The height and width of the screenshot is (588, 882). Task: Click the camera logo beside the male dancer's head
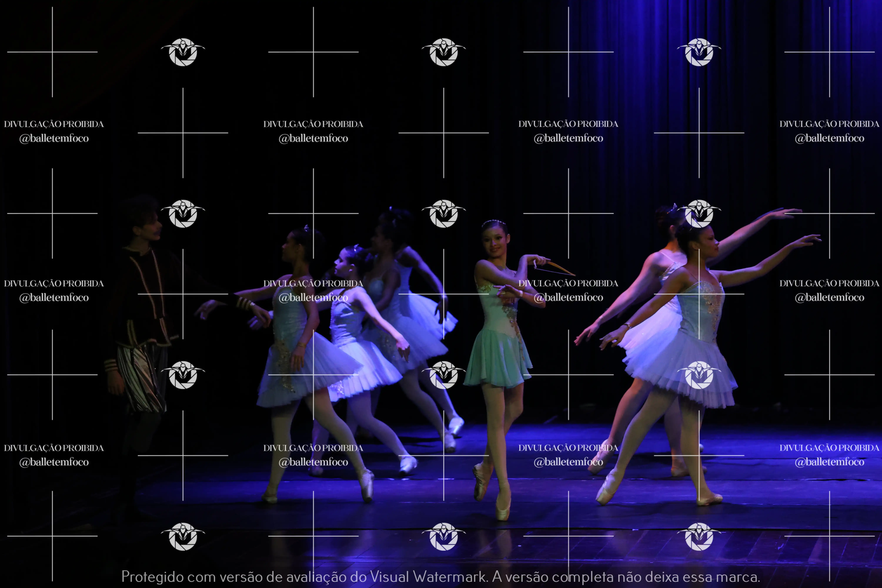point(183,213)
